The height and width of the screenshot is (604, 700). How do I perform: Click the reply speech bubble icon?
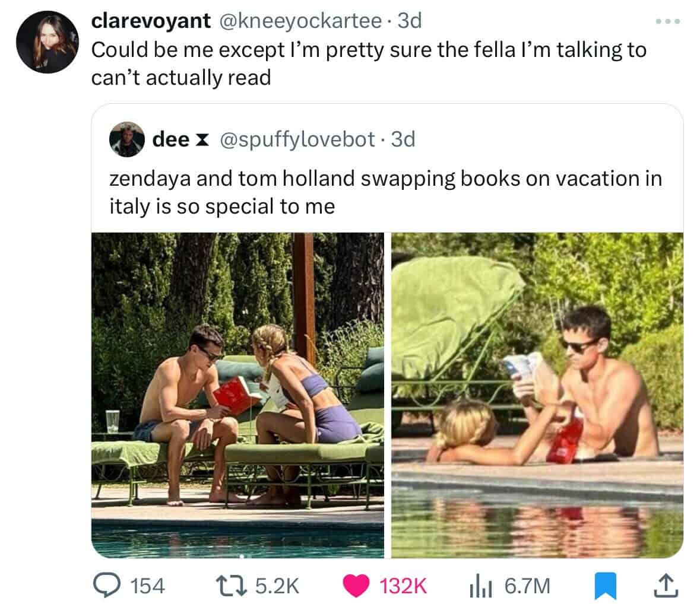(106, 586)
